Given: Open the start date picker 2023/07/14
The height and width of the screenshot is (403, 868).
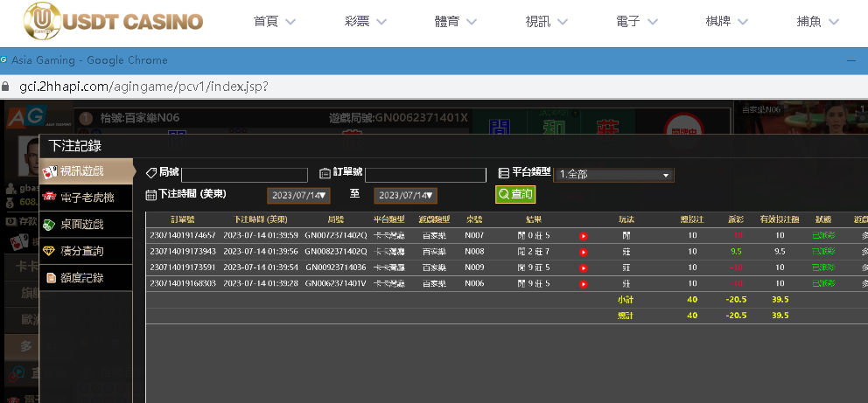Looking at the screenshot, I should 298,196.
